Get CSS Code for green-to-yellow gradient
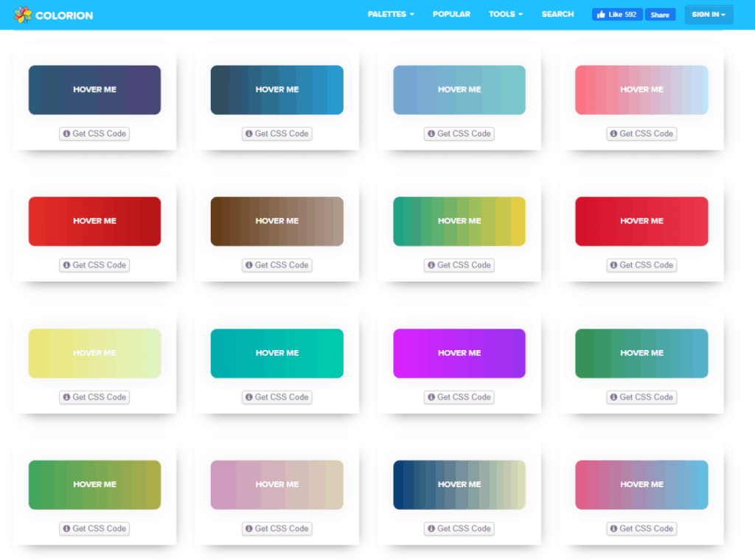 [459, 265]
